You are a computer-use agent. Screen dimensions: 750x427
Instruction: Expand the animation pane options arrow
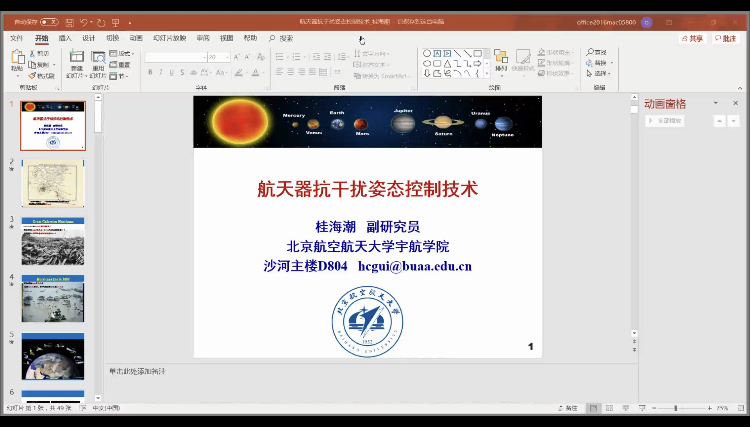coord(716,104)
